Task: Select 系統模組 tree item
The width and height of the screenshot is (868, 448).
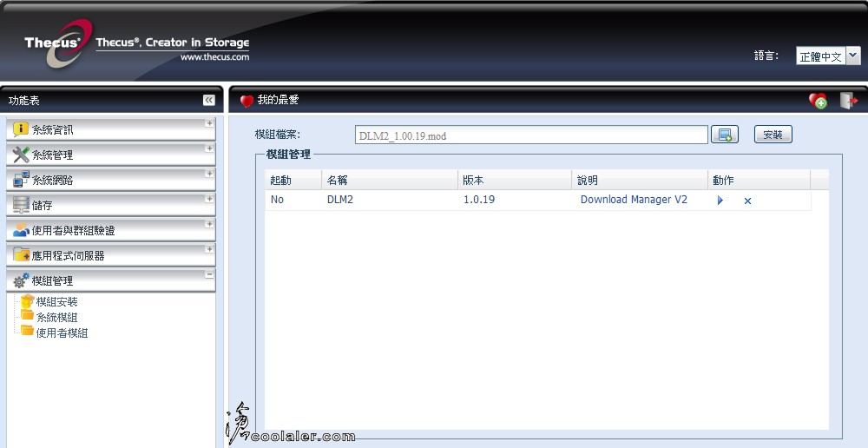Action: [x=56, y=318]
